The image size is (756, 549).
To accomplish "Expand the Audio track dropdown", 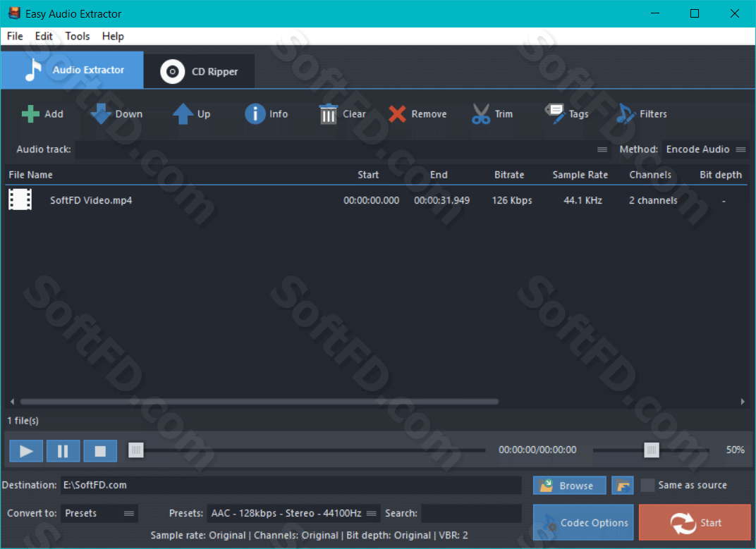I will 602,149.
